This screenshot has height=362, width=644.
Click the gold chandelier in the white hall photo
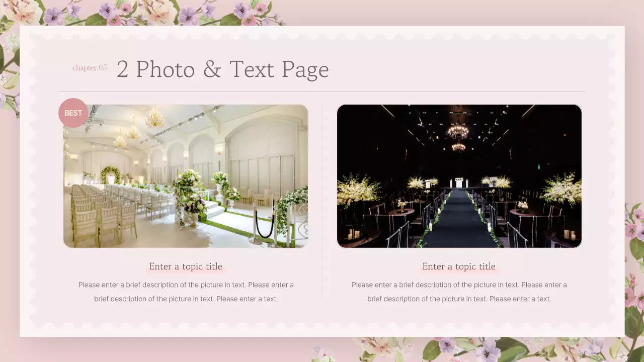[x=154, y=119]
